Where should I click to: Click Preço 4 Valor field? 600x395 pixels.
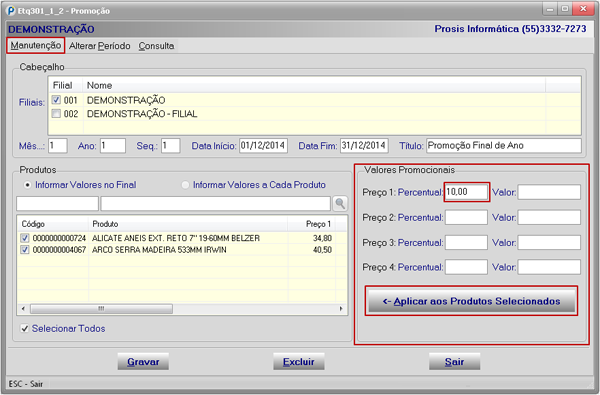tap(549, 267)
